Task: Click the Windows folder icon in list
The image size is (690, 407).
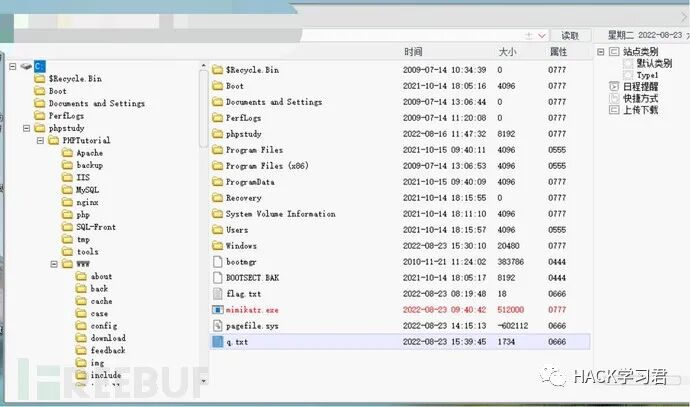Action: tap(217, 246)
